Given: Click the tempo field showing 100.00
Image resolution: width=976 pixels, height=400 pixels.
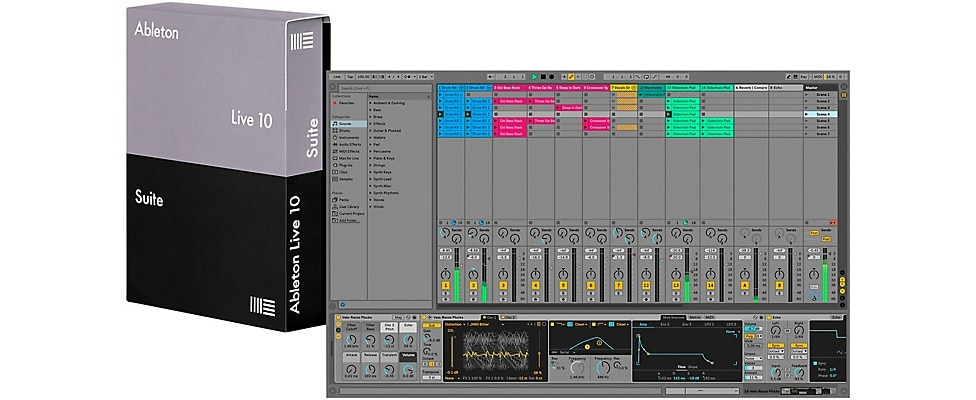Looking at the screenshot, I should coord(363,77).
